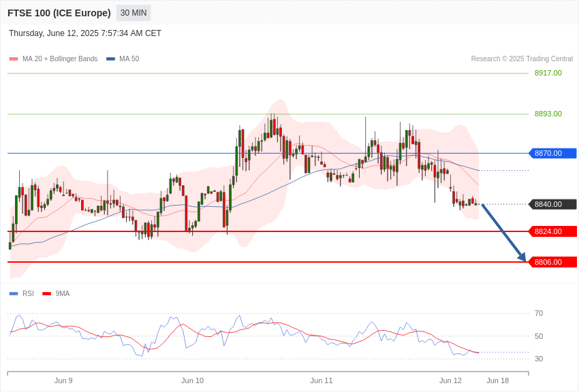Click the Research © 2025 Trading Central text
Viewport: 579px width, 392px height.
[522, 59]
